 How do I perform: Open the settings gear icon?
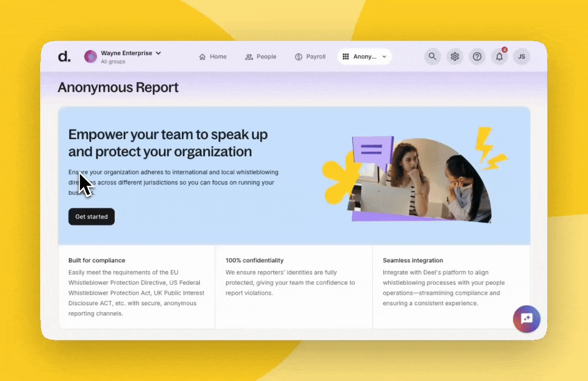tap(455, 57)
